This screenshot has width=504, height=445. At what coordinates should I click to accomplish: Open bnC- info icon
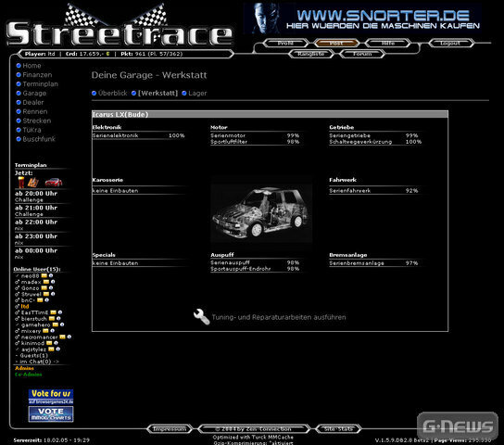[x=46, y=300]
